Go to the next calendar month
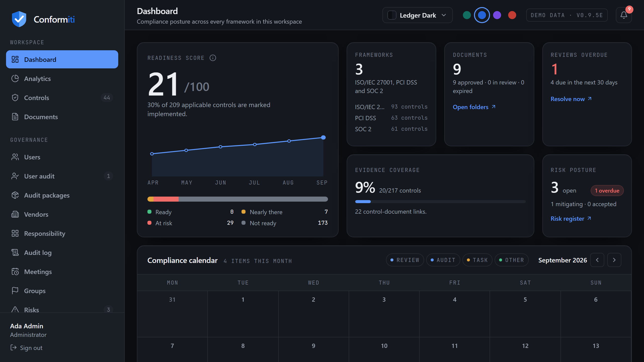 click(x=614, y=260)
